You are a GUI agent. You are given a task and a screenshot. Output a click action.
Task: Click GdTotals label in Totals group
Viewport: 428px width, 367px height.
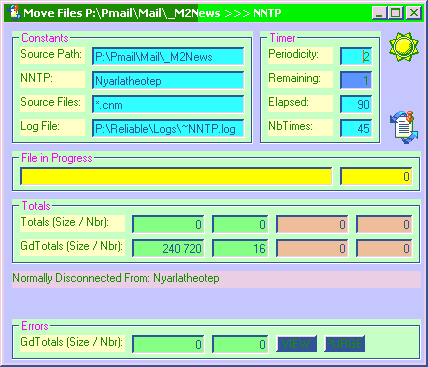point(72,246)
